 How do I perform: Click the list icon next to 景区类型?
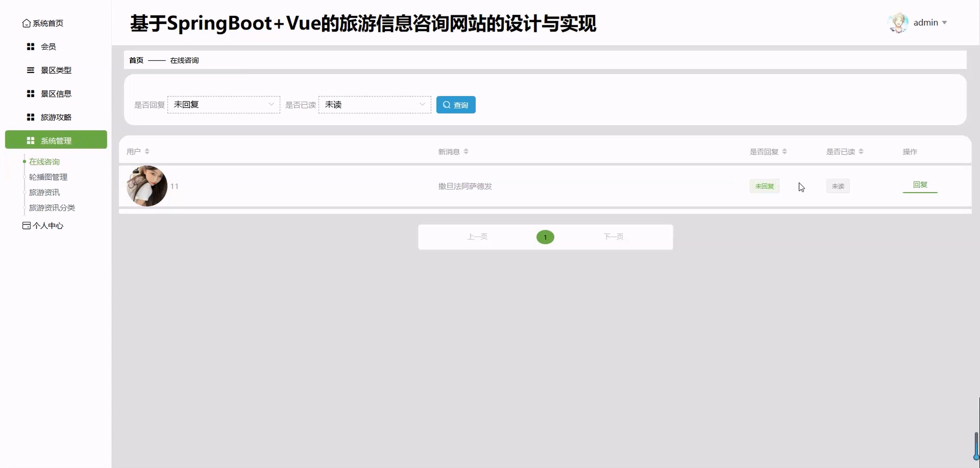click(30, 70)
